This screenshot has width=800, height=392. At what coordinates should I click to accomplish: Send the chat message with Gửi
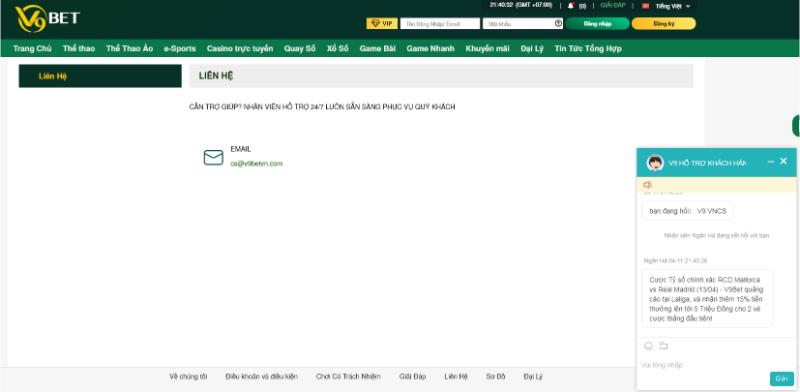tap(782, 379)
